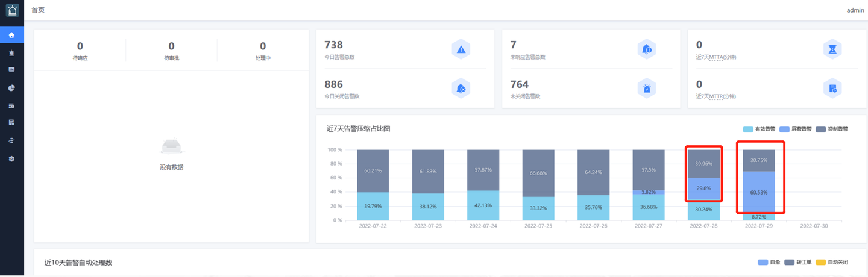This screenshot has width=868, height=277.
Task: Click the 30.75% bar segment on 2022-07-29
Action: (759, 161)
